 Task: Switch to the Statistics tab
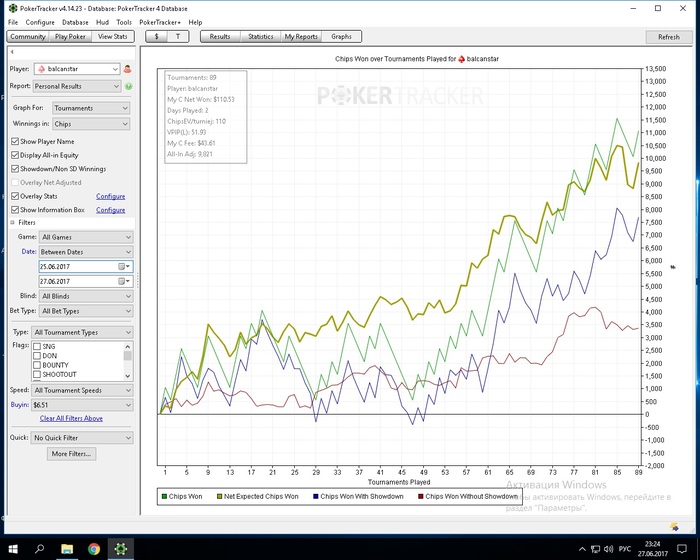coord(260,37)
